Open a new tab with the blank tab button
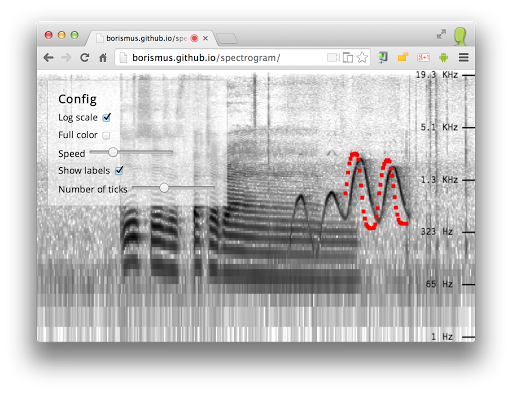This screenshot has width=512, height=393. [x=227, y=39]
